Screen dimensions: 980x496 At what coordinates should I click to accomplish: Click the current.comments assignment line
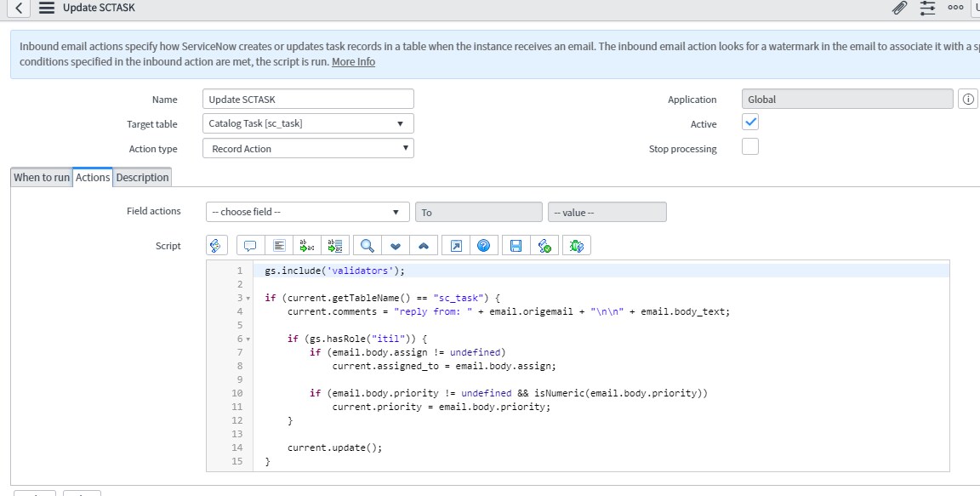click(x=508, y=311)
